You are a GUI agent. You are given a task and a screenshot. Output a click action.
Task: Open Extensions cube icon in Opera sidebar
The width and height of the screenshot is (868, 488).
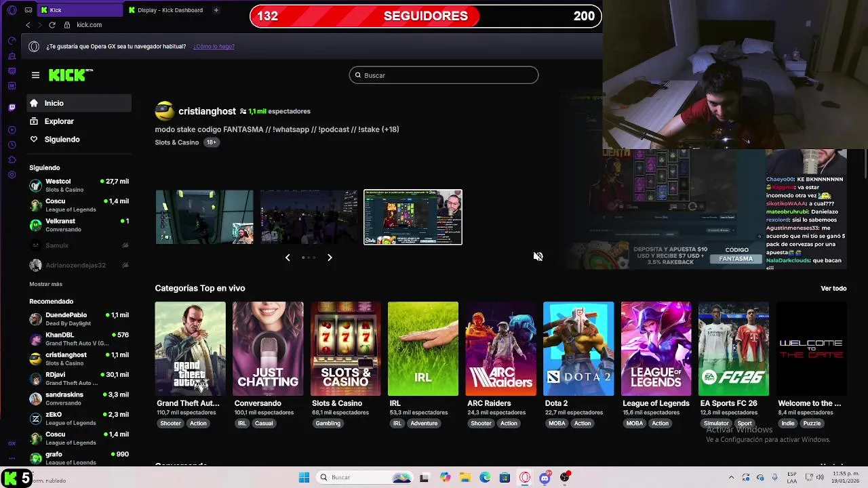coord(12,160)
